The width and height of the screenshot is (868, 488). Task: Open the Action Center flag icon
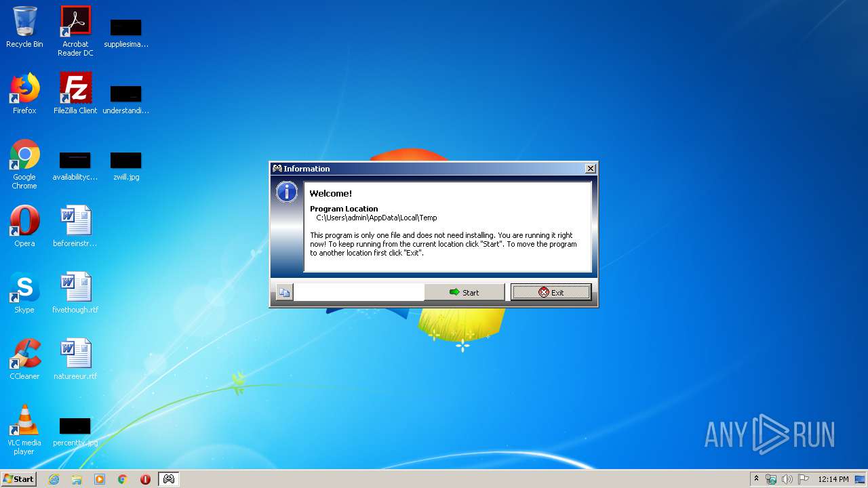(x=804, y=479)
